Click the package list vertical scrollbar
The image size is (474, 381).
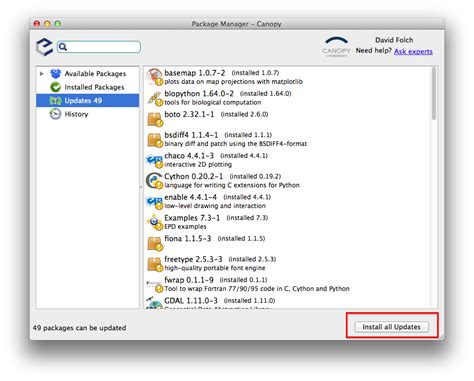[x=434, y=93]
